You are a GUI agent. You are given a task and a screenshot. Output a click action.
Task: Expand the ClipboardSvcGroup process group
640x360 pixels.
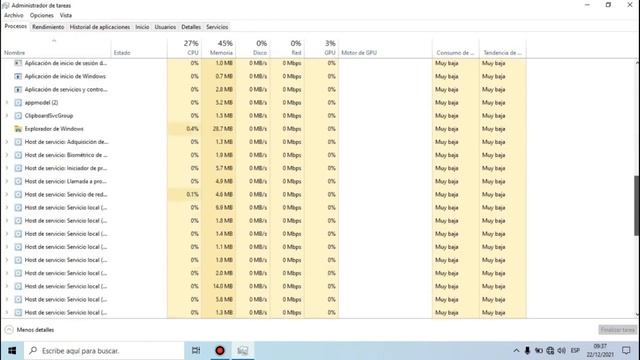coord(7,116)
